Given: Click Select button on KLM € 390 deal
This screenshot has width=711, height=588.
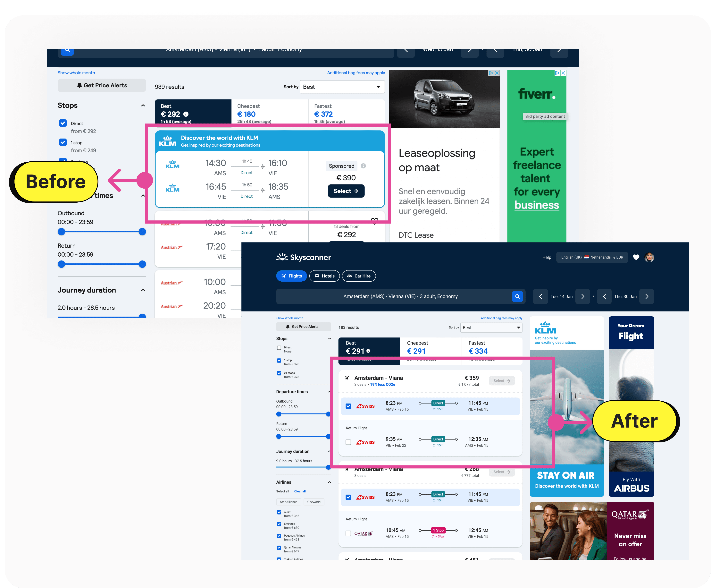Looking at the screenshot, I should [x=346, y=191].
